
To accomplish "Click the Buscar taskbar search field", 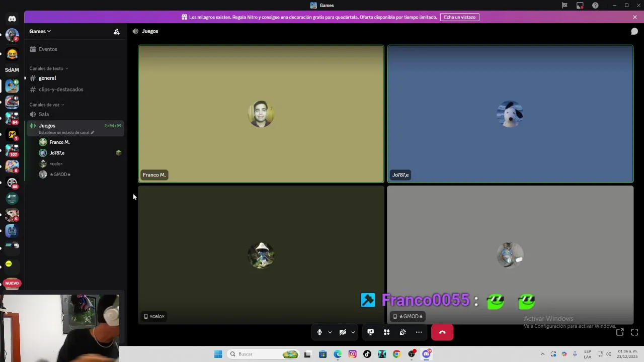I will click(264, 354).
